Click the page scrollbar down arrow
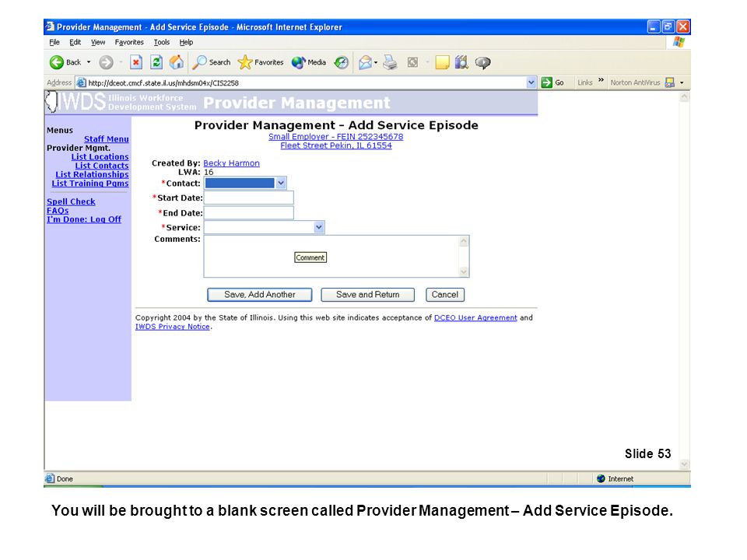Image resolution: width=747 pixels, height=560 pixels. 685,464
